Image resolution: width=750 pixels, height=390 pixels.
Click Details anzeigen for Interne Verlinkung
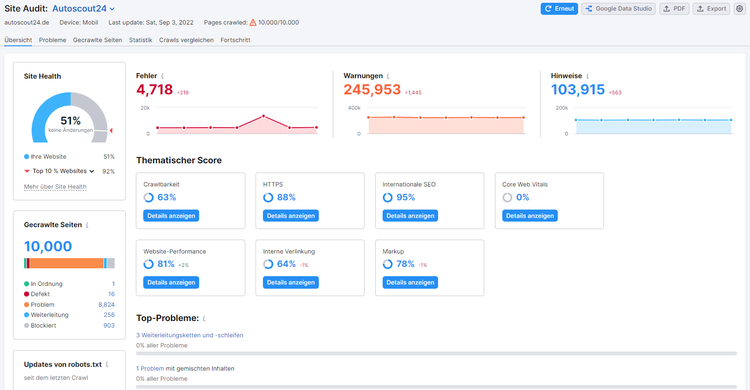pyautogui.click(x=291, y=282)
